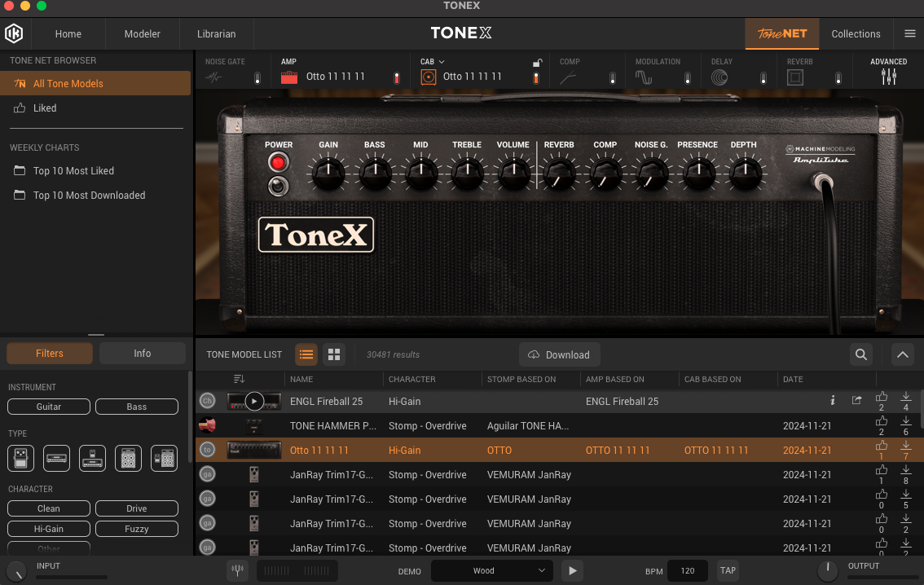Like the ENGL Fireball 25 tone
This screenshot has height=585, width=924.
881,397
